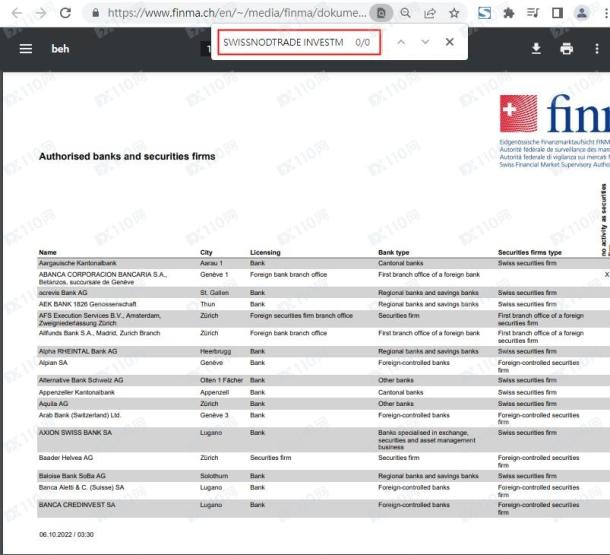Screen dimensions: 610x555
Task: Select the Arab Bank (Switzerland) Ltd. entry
Action: click(80, 415)
